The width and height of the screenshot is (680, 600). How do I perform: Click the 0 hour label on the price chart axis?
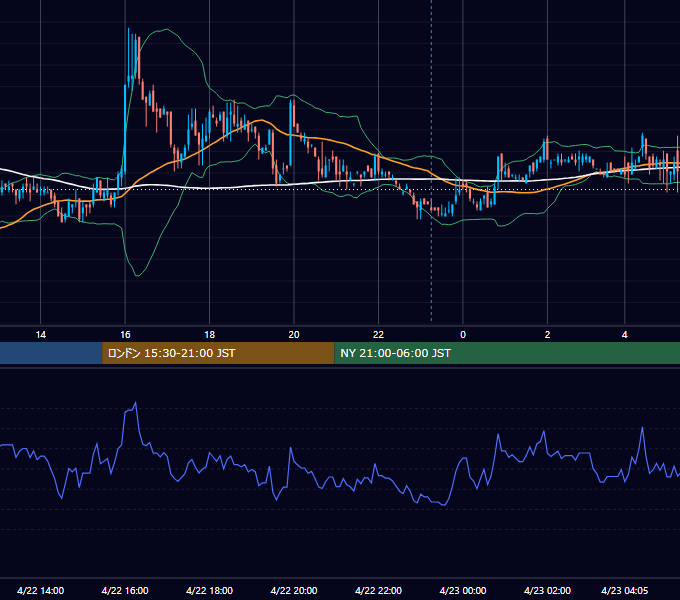tap(463, 335)
